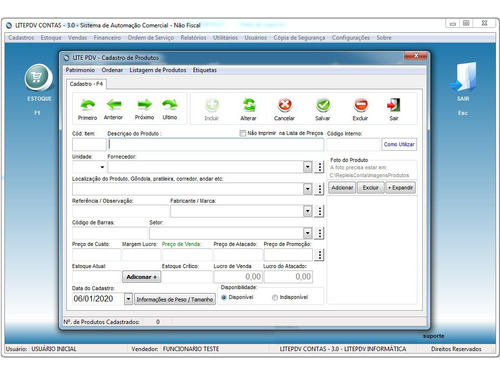Click SAIR Esc icon in main window
500x375 pixels.
point(463,77)
